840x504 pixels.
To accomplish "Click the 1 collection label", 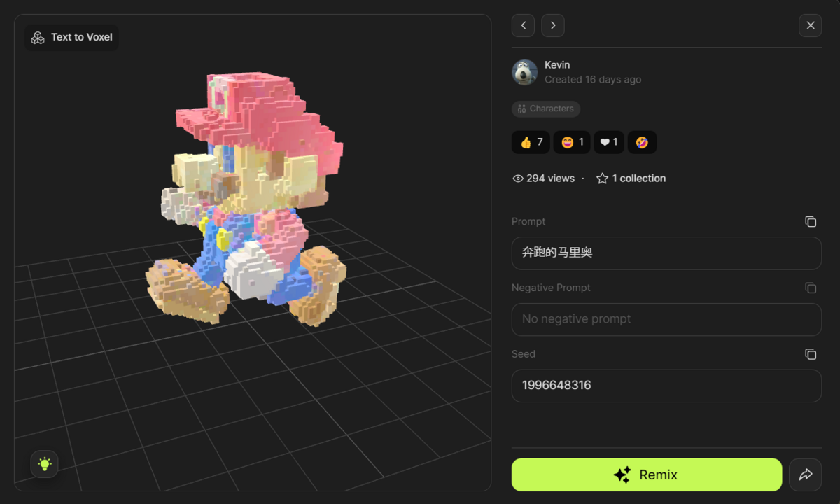I will click(x=638, y=178).
